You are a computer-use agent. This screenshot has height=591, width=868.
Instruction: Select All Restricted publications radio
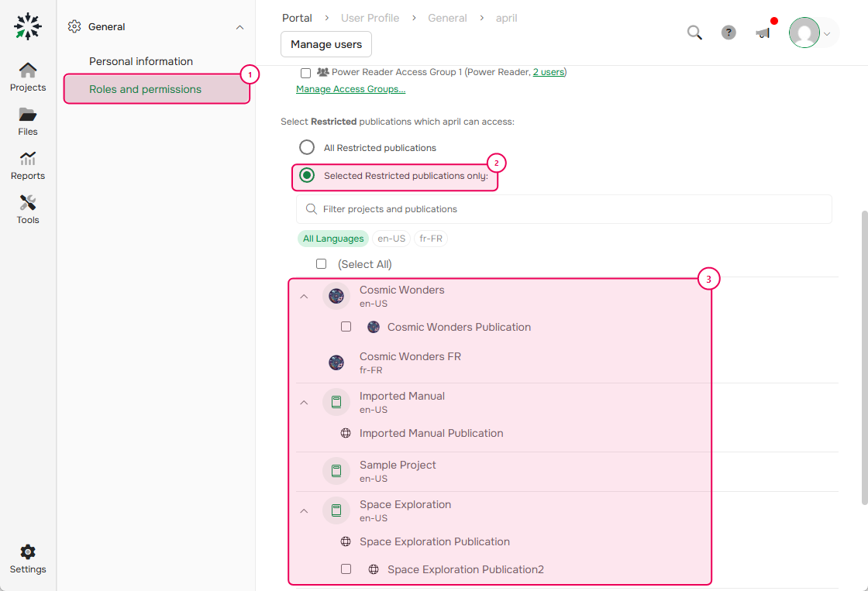tap(307, 147)
